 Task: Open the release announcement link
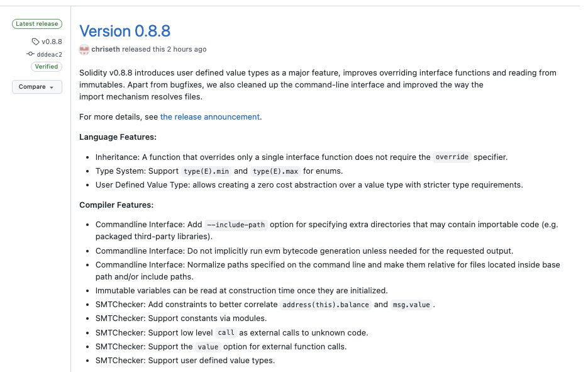coord(209,116)
